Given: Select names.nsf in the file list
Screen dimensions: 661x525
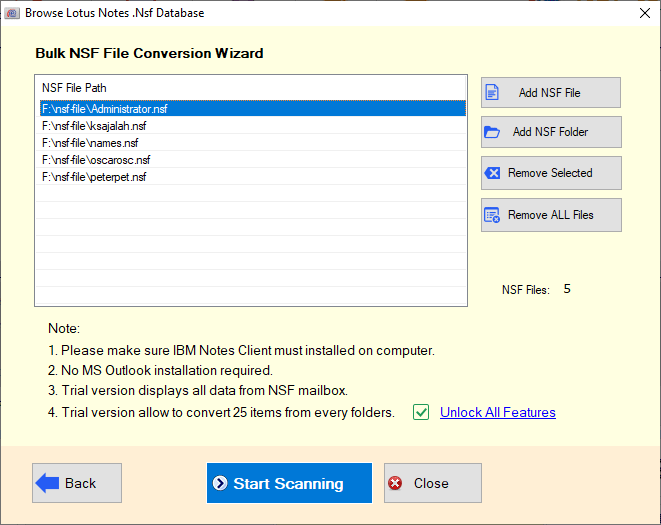Looking at the screenshot, I should [x=91, y=143].
